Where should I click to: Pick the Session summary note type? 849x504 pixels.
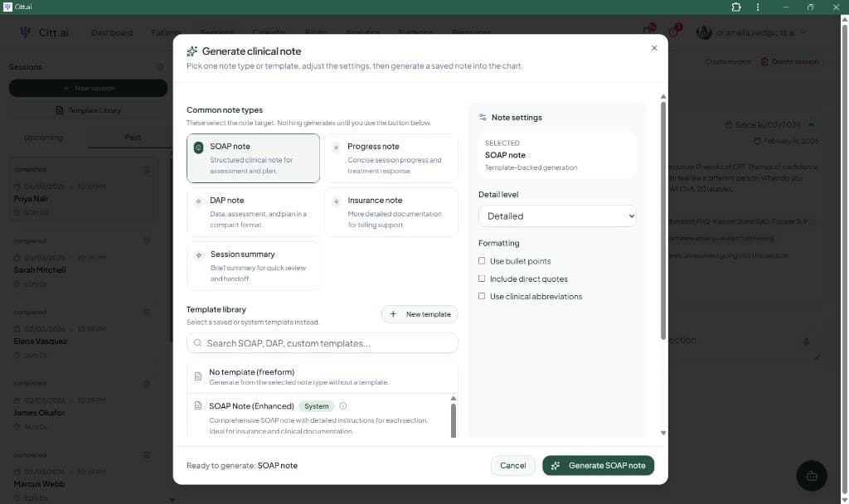coord(253,266)
